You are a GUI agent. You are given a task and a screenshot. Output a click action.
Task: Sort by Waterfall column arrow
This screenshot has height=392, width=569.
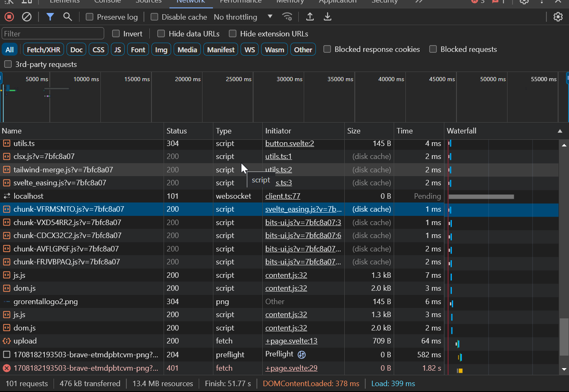tap(560, 131)
